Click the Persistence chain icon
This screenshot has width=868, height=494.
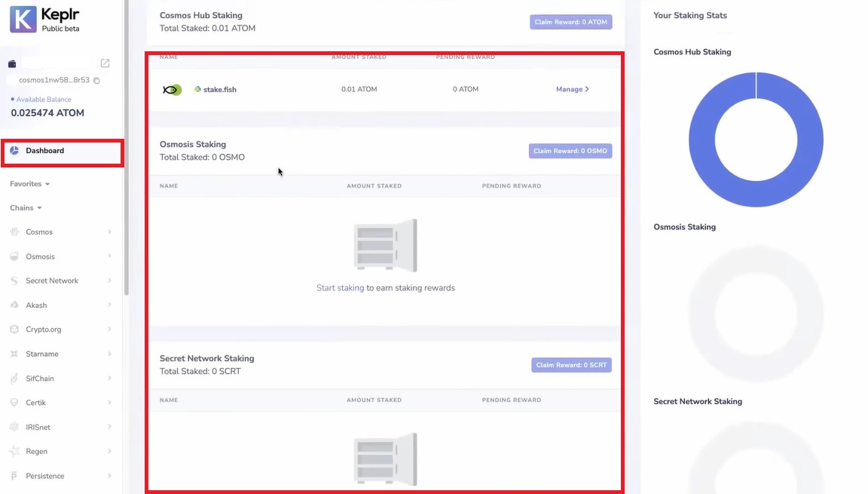click(14, 476)
